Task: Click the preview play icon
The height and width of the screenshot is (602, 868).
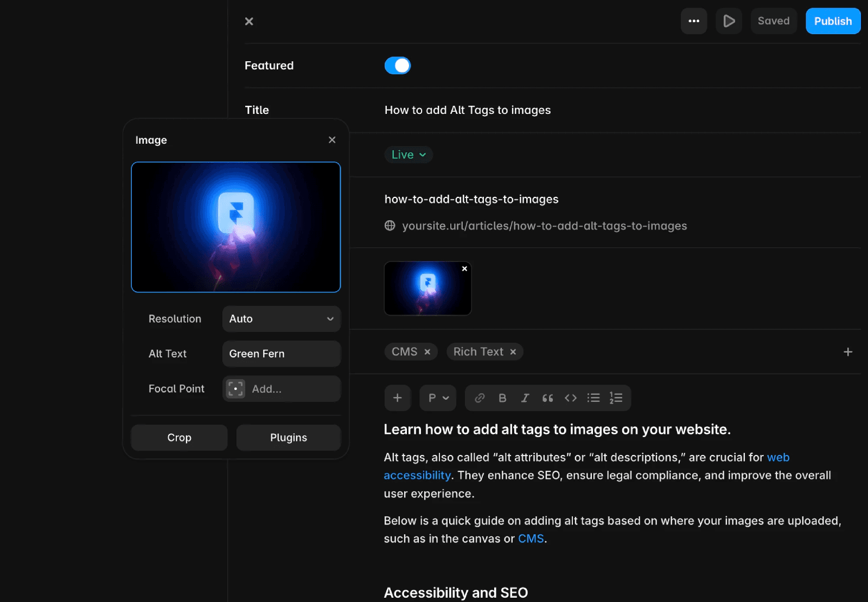Action: pyautogui.click(x=729, y=21)
